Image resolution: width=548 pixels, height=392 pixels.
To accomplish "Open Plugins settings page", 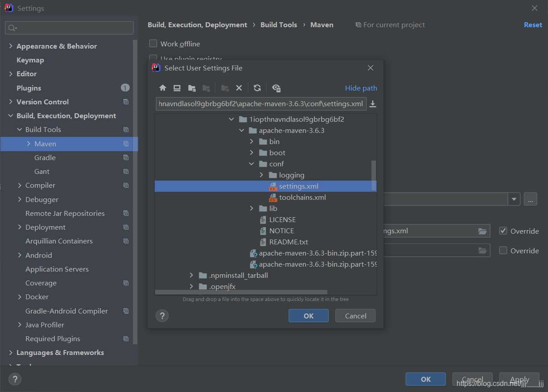I will click(x=29, y=88).
